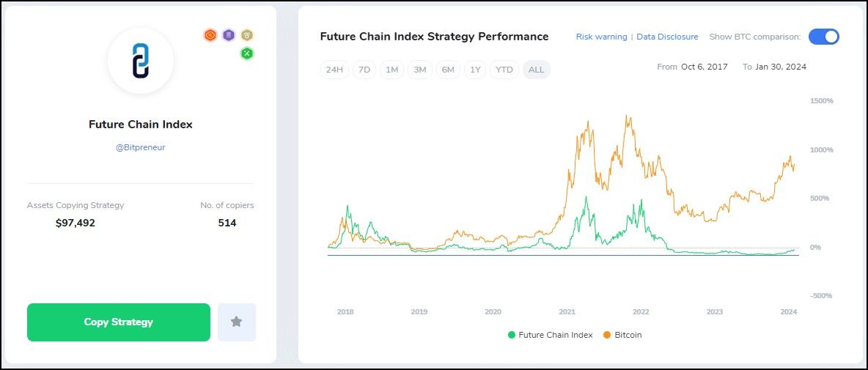Open the Data Disclosure link
868x370 pixels.
(667, 37)
